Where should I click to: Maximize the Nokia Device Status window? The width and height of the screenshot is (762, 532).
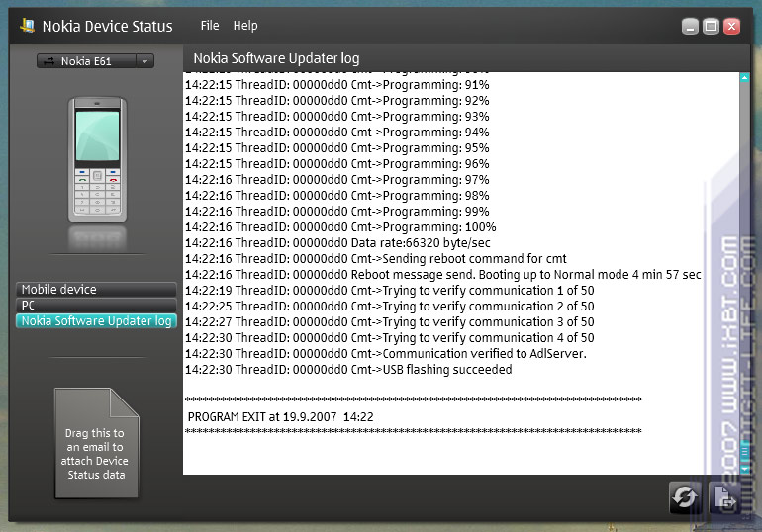tap(711, 27)
